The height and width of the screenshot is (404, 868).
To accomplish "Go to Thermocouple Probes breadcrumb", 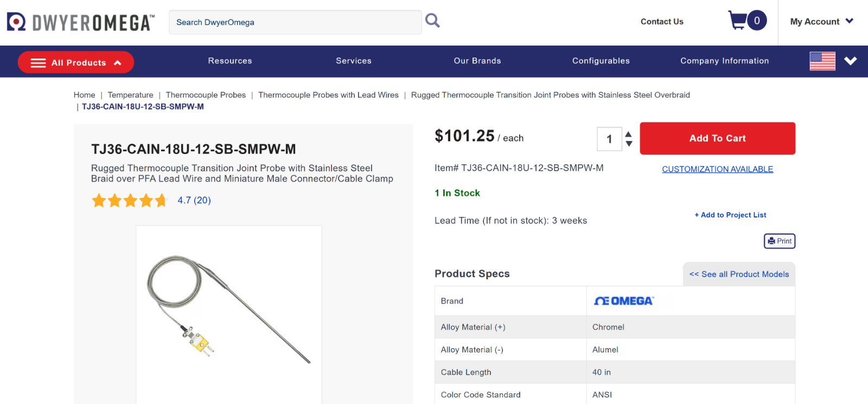I will [206, 95].
